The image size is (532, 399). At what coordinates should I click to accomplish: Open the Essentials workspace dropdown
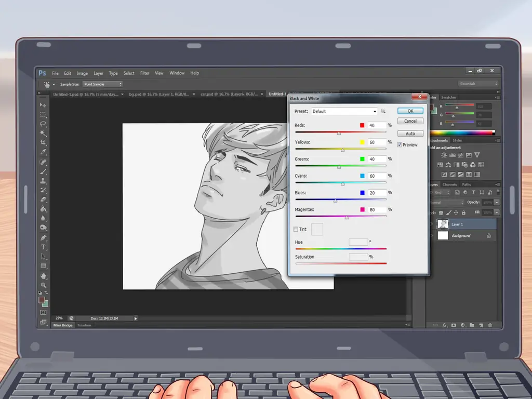point(478,84)
